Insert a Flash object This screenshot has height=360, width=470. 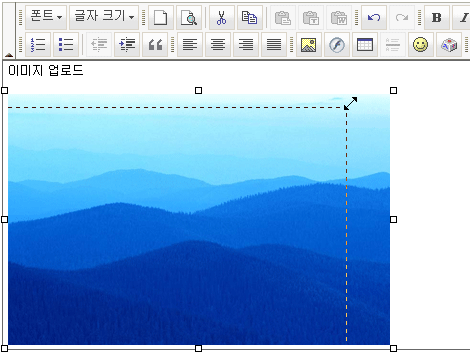pyautogui.click(x=337, y=44)
